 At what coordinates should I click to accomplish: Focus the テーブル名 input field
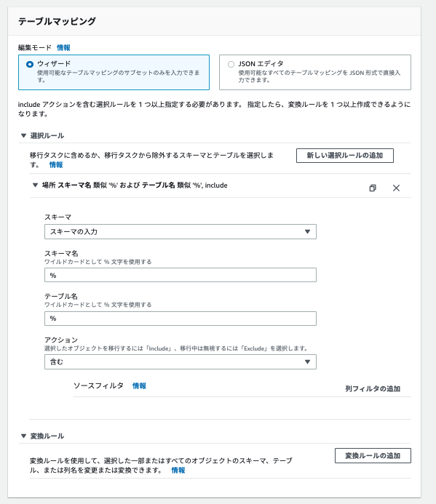click(181, 319)
